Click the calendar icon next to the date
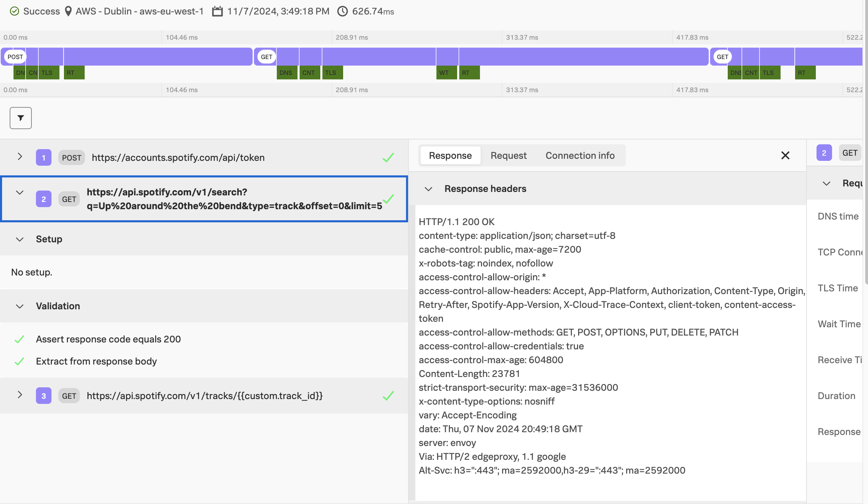Screen dimensions: 868x504 (217, 11)
